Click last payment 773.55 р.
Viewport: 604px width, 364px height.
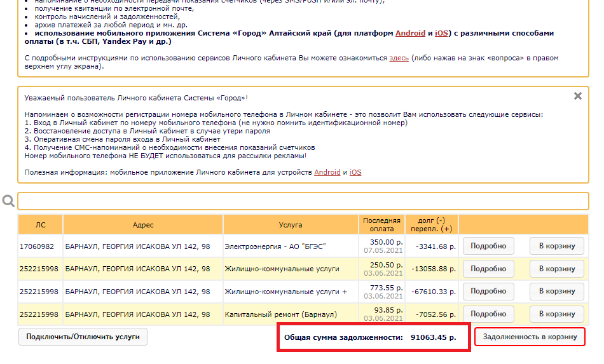387,288
